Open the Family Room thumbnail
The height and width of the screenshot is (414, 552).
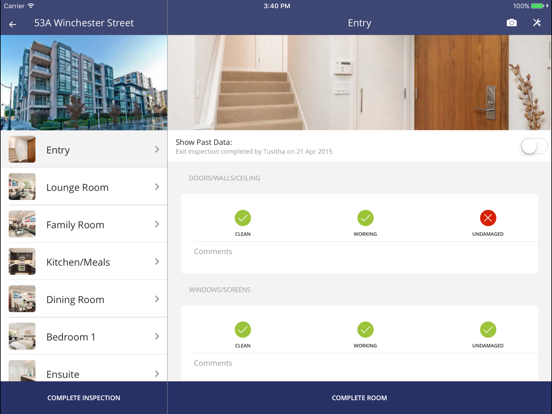coord(22,224)
